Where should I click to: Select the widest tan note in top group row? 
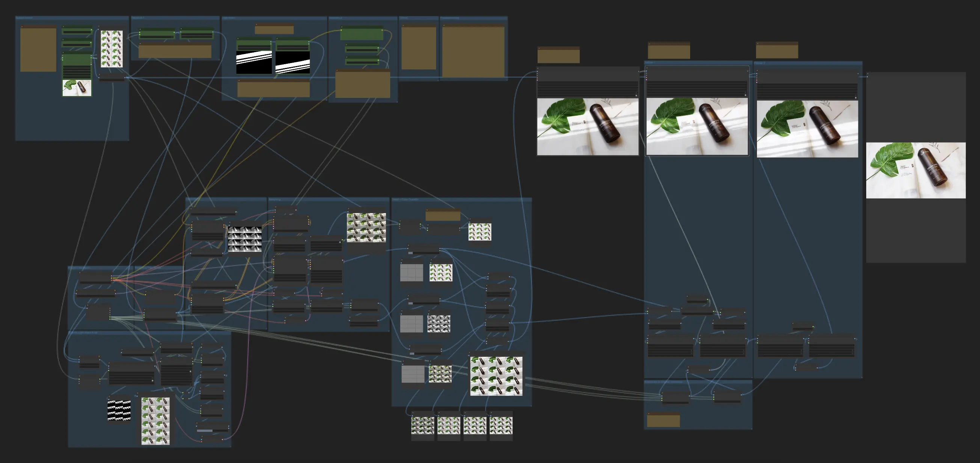coord(175,51)
